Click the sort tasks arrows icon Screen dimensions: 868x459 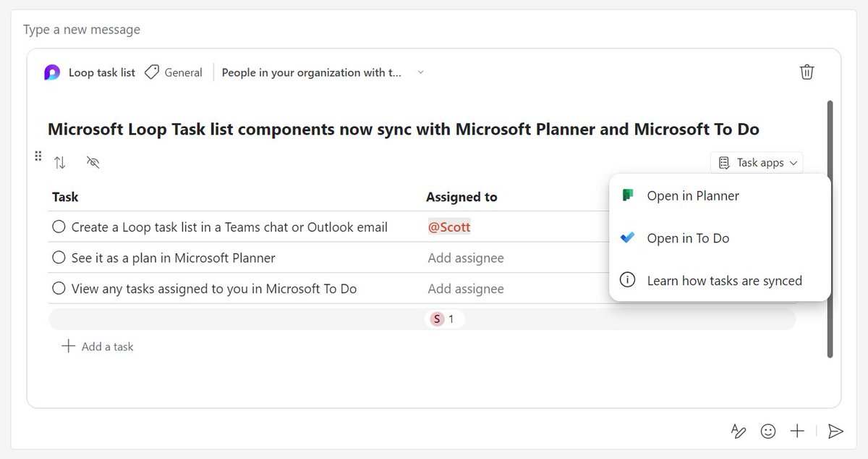click(60, 163)
